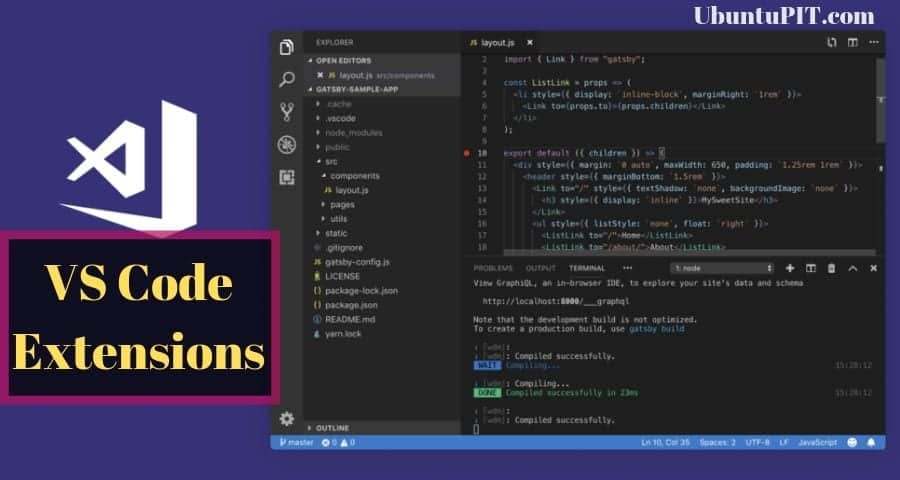Open the Source Control view icon
Screen dimensions: 900x480
(287, 111)
